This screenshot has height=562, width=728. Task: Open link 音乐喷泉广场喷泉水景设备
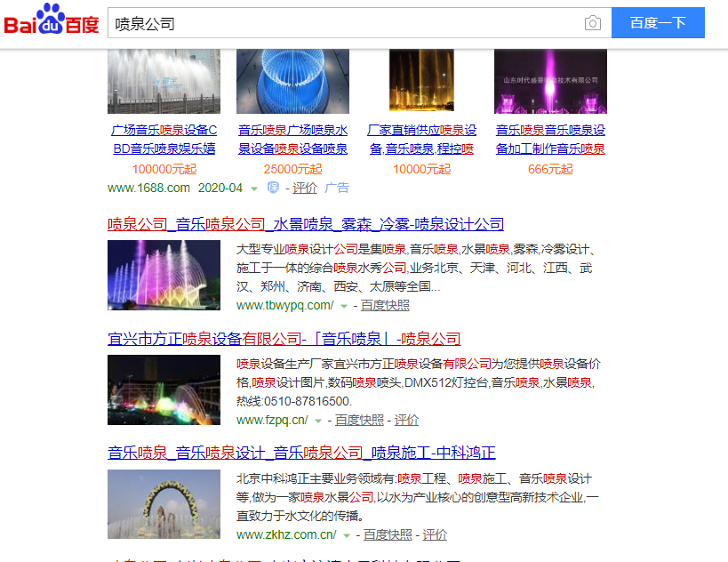pyautogui.click(x=292, y=140)
